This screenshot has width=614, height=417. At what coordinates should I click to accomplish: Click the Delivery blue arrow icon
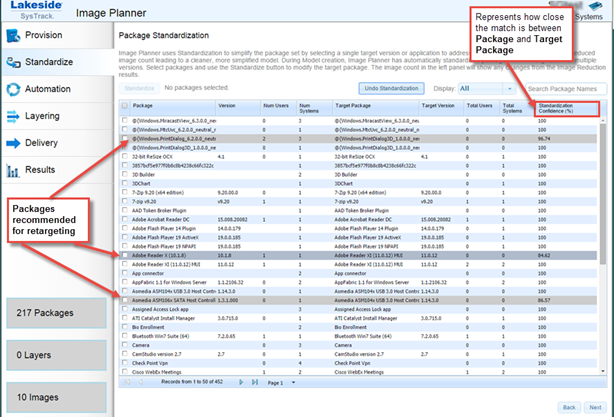click(x=13, y=143)
